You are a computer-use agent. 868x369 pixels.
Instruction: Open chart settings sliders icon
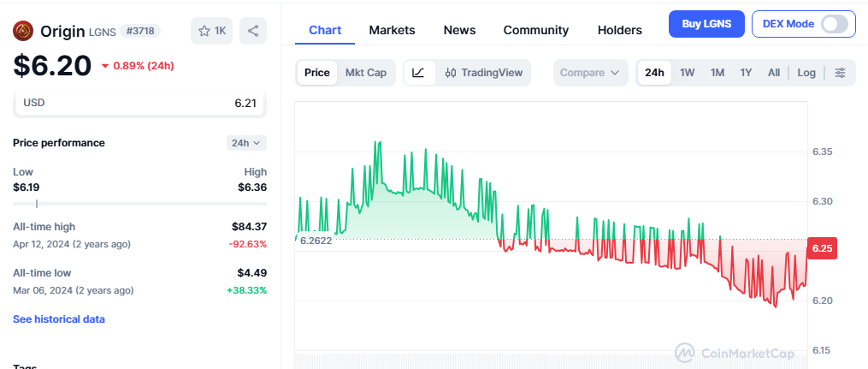coord(840,73)
